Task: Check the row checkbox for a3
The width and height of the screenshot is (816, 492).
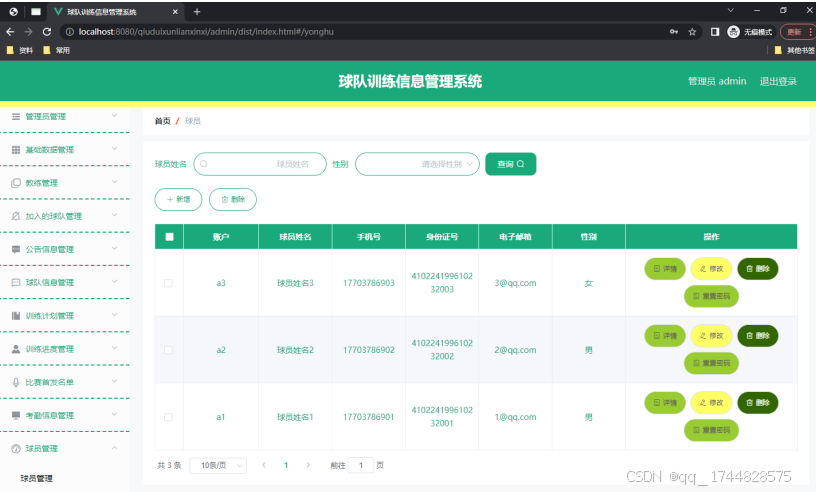Action: (x=168, y=283)
